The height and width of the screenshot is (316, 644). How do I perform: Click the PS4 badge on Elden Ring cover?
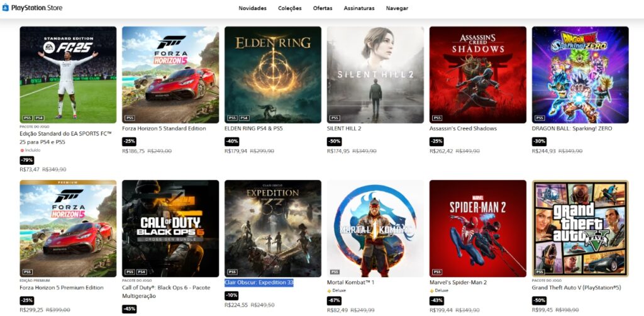pos(244,118)
